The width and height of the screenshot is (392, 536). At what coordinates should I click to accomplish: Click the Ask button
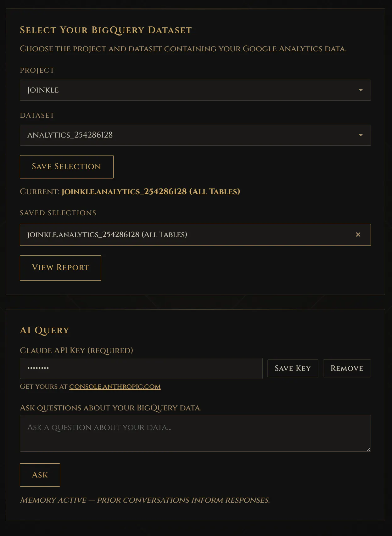coord(40,475)
